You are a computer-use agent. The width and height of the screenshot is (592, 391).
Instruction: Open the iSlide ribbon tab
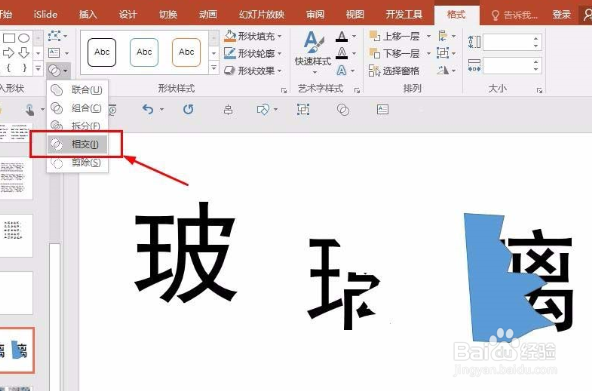coord(45,14)
